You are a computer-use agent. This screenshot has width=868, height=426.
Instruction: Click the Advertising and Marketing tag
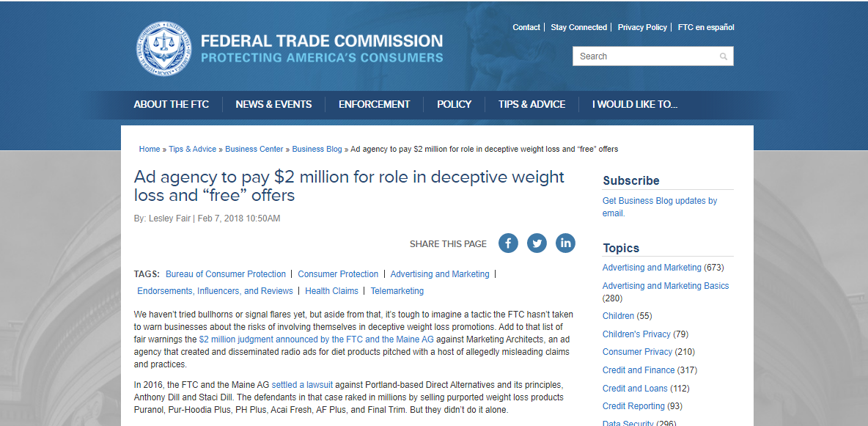[x=440, y=274]
